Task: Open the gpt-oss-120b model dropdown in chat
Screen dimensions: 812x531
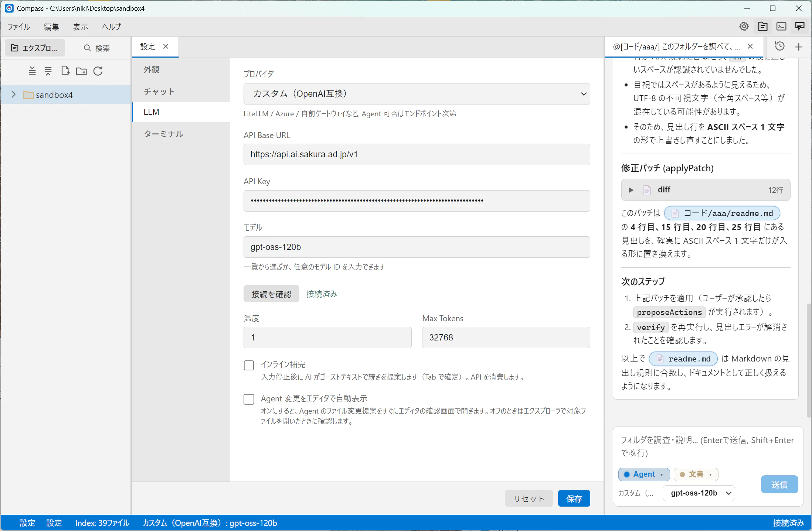Action: pyautogui.click(x=699, y=493)
